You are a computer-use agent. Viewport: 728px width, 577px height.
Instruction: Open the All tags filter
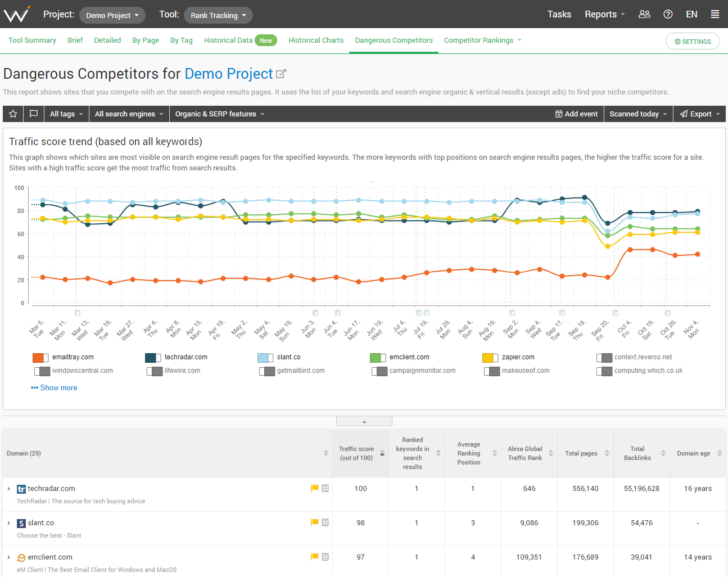coord(66,114)
